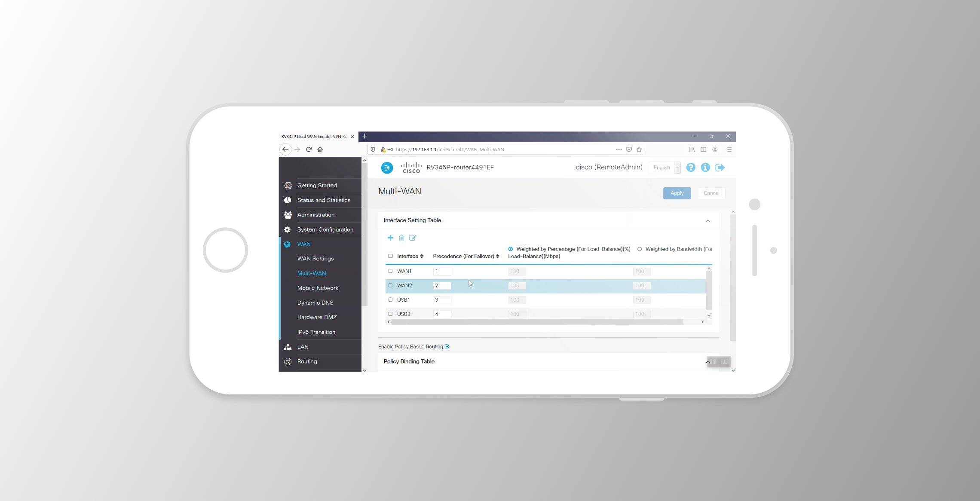Collapse the Interface Setting Table section
The width and height of the screenshot is (980, 501).
[708, 221]
